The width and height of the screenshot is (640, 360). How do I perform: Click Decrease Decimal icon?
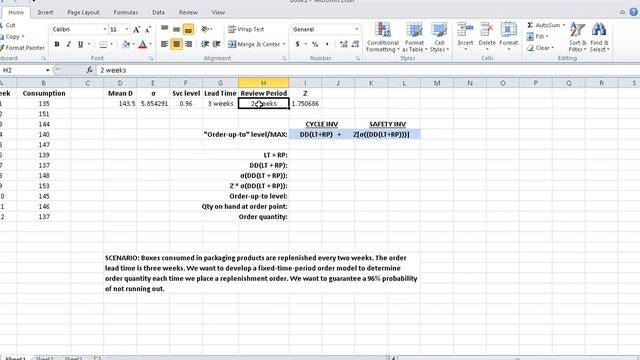355,44
